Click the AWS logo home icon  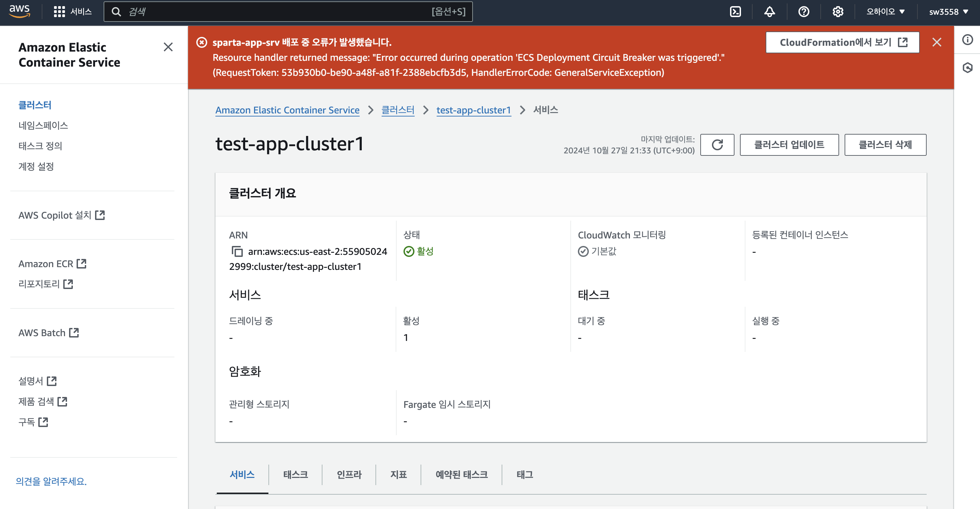tap(19, 11)
